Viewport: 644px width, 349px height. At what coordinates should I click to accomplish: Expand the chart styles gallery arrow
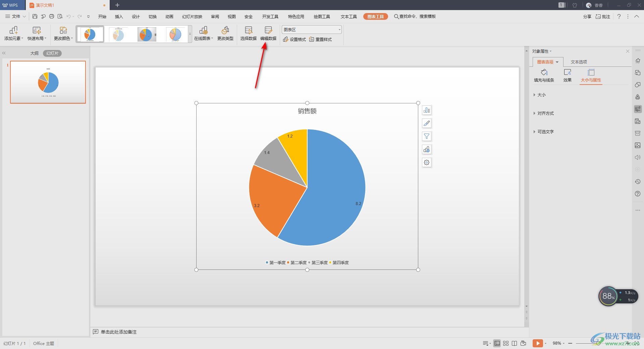click(x=190, y=34)
